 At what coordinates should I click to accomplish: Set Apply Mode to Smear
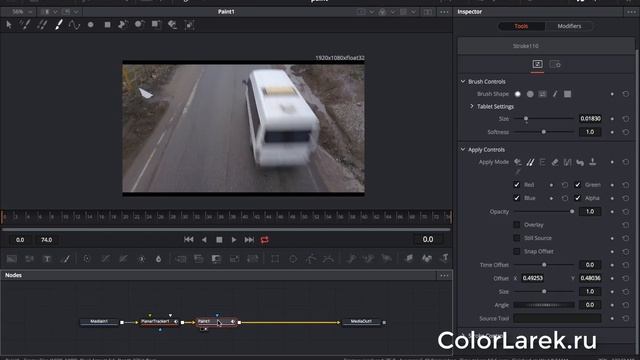(x=580, y=162)
